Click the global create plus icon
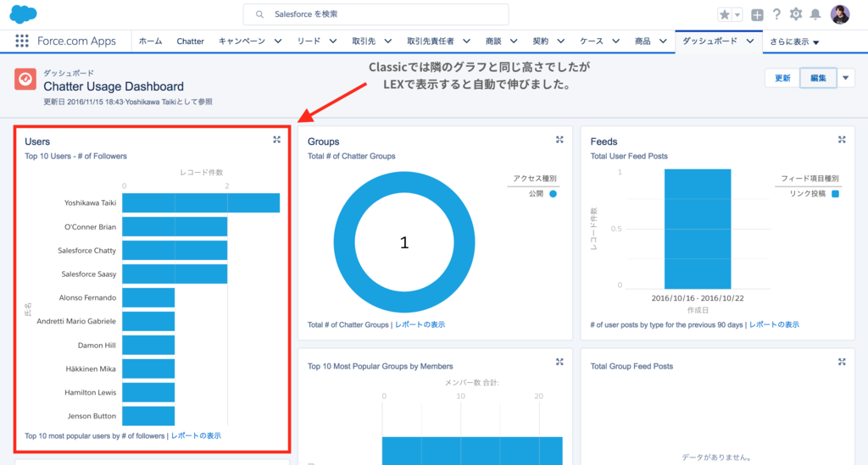 (x=757, y=15)
